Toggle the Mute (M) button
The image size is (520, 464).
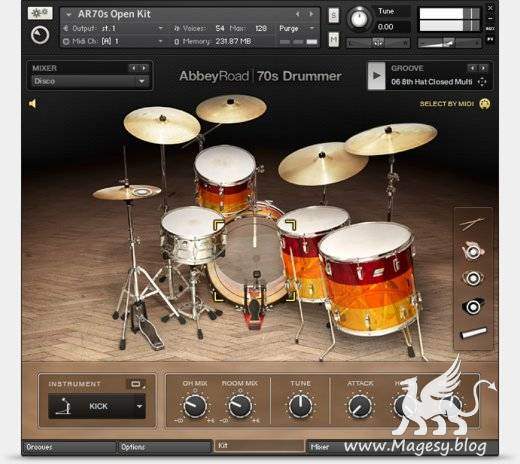334,40
